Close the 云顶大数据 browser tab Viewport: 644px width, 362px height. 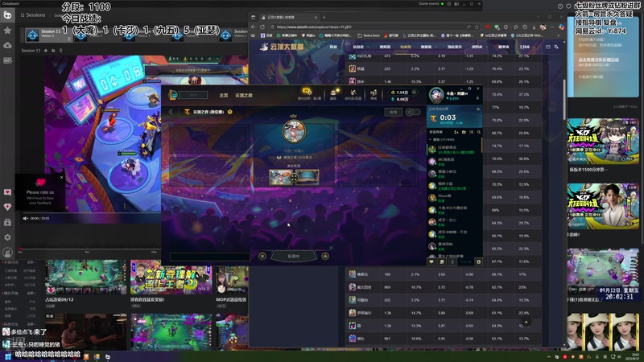point(316,17)
